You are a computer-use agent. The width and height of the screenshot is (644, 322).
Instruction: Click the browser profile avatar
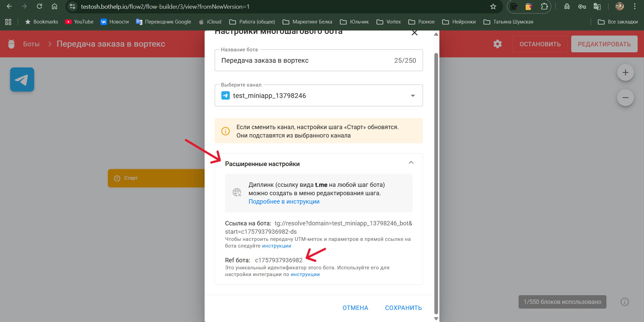coord(620,6)
